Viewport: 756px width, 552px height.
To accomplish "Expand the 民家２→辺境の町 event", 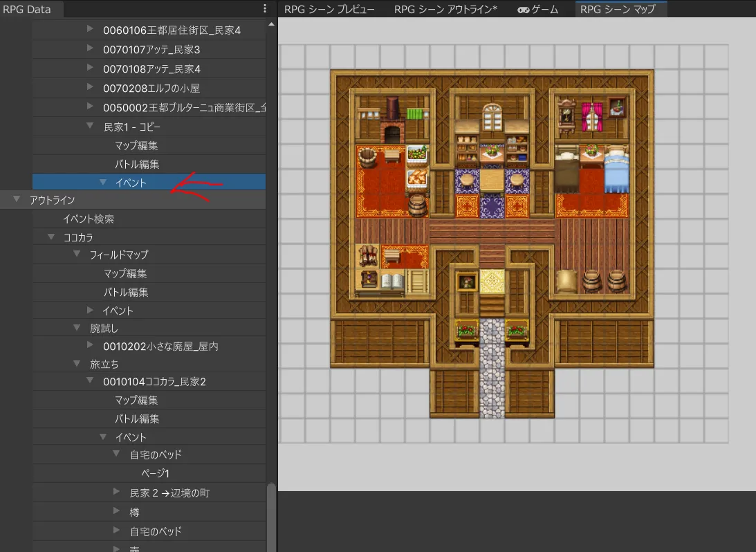I will click(116, 493).
